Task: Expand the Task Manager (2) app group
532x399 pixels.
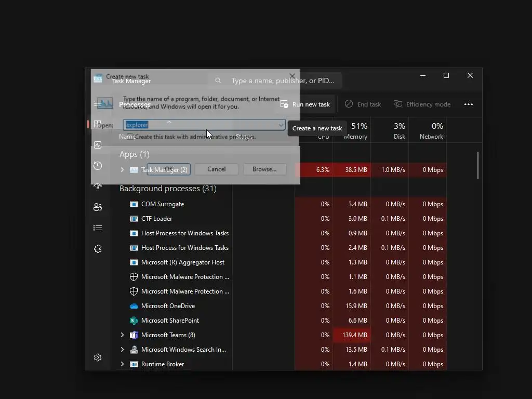Action: [x=122, y=170]
